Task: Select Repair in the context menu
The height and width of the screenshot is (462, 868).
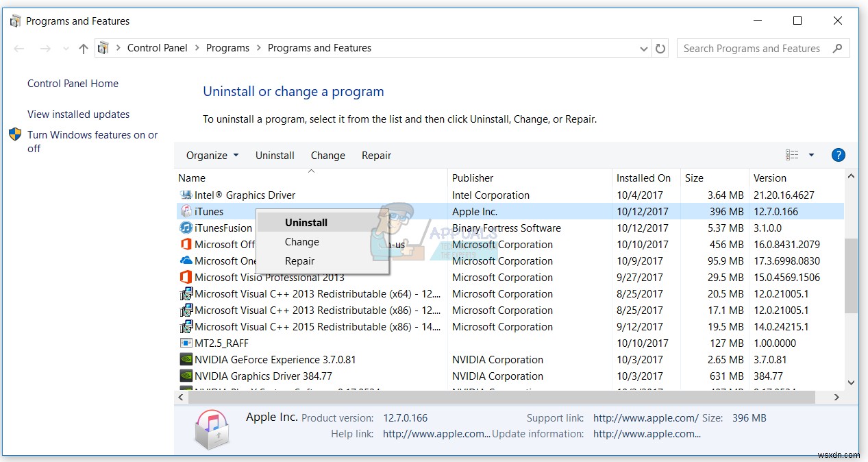Action: [299, 260]
